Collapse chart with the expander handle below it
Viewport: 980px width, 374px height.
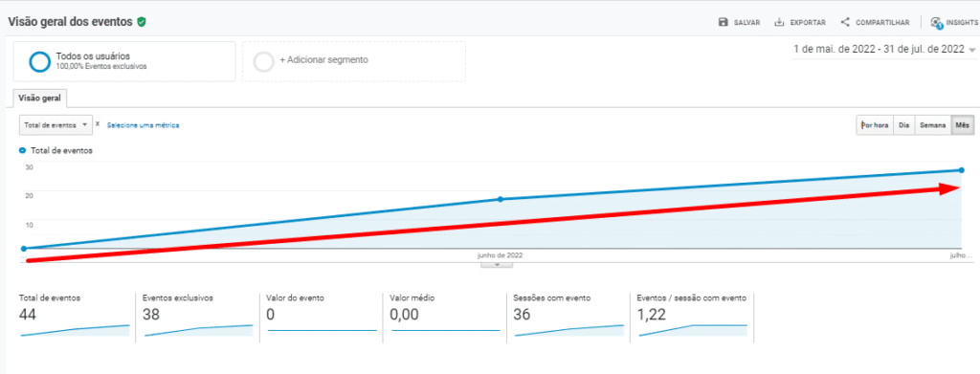pyautogui.click(x=497, y=265)
